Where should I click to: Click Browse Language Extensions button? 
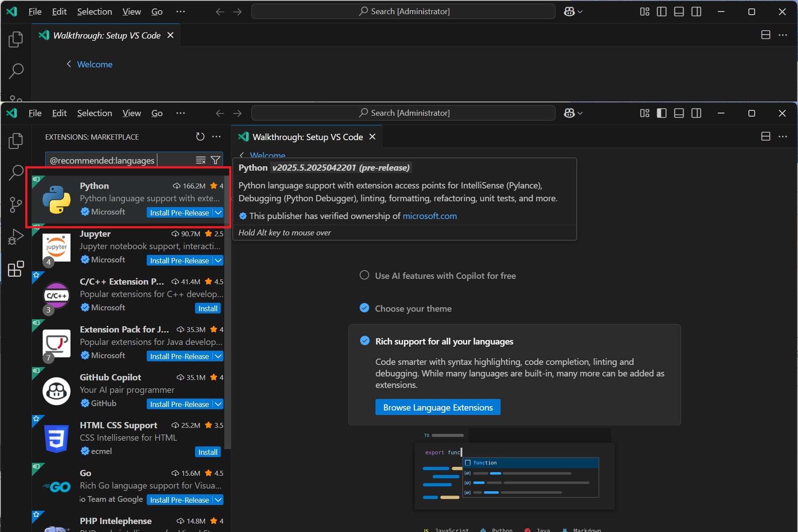pos(438,407)
